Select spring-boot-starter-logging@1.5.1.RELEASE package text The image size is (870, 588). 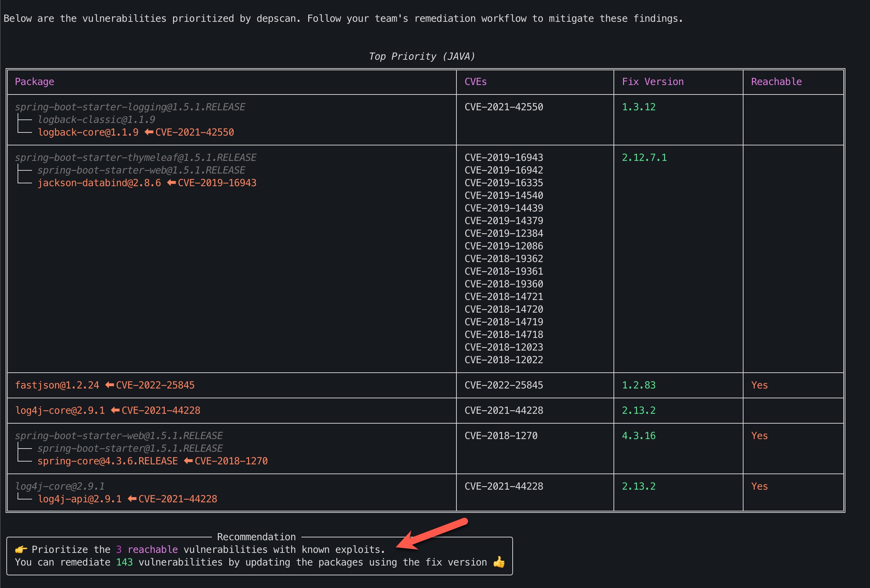[130, 107]
